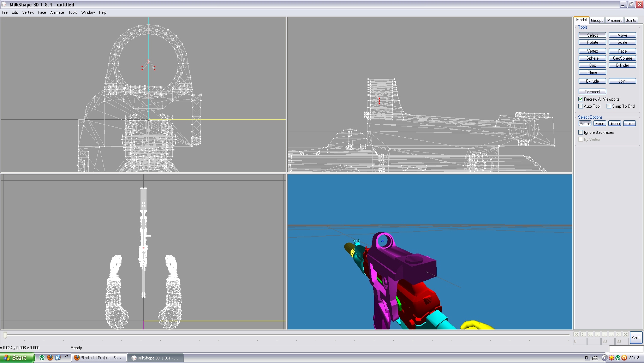Open the Edit menu
Image resolution: width=644 pixels, height=363 pixels.
click(x=15, y=12)
